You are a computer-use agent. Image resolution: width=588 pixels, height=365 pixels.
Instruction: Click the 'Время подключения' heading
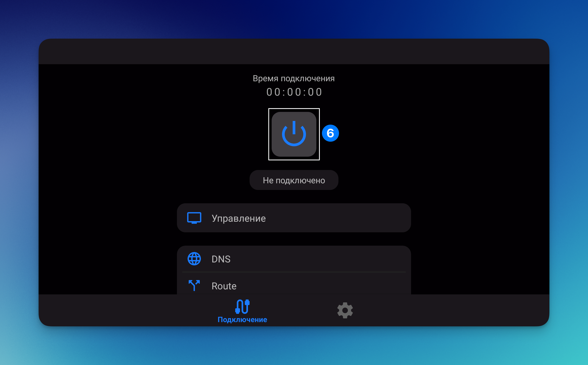(x=293, y=78)
